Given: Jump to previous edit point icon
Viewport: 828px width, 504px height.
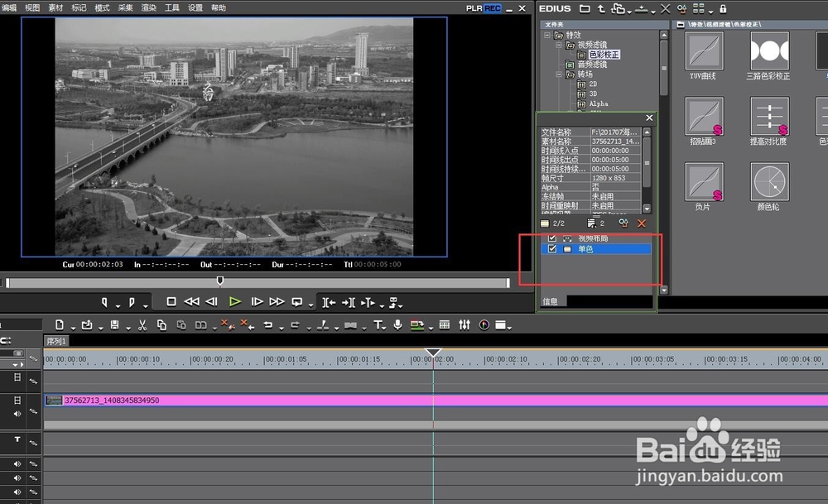Looking at the screenshot, I should click(x=329, y=302).
